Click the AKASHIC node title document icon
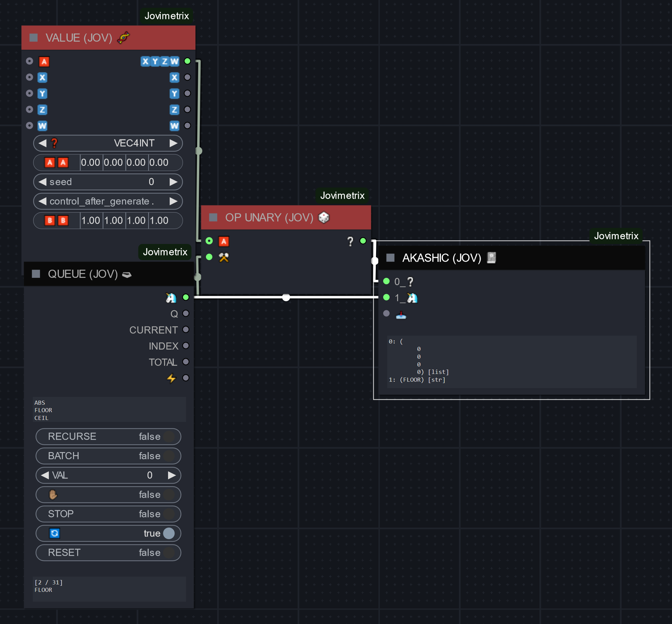Viewport: 672px width, 624px height. tap(491, 258)
